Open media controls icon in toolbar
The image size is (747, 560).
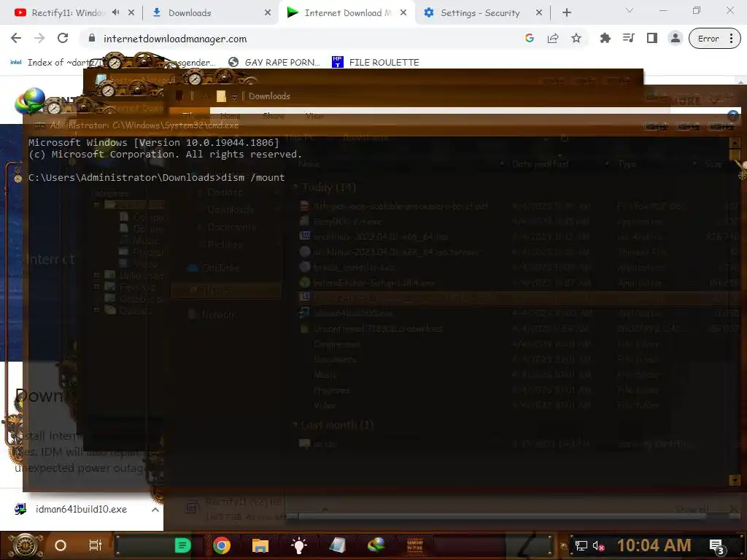[x=628, y=39]
